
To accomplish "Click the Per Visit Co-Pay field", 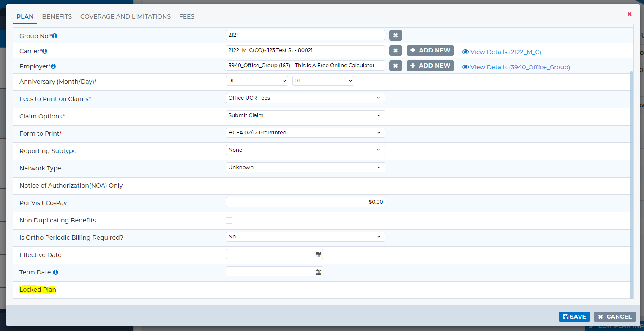I will point(306,202).
